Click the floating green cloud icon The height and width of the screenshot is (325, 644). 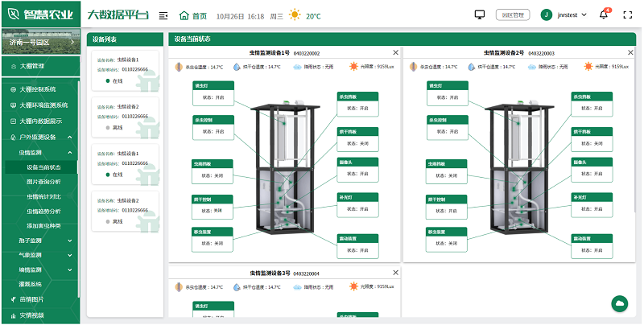(x=620, y=303)
